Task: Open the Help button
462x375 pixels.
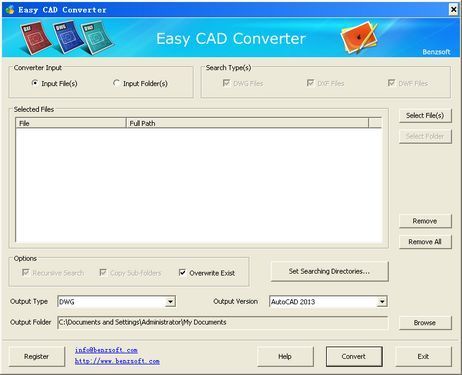Action: 285,356
